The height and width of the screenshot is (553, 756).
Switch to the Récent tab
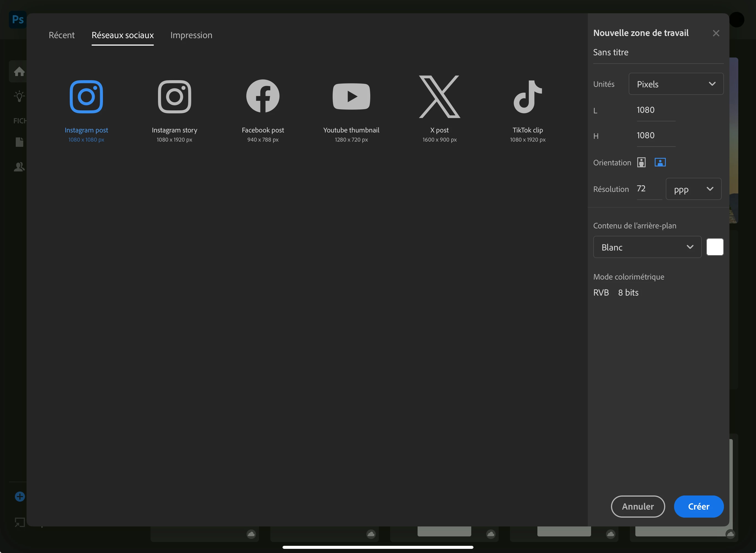click(x=62, y=35)
